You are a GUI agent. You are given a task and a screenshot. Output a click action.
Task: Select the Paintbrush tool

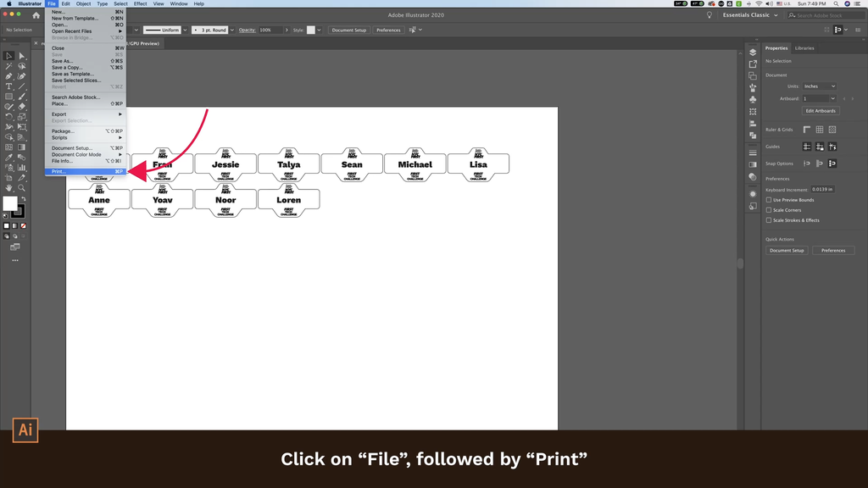coord(21,97)
